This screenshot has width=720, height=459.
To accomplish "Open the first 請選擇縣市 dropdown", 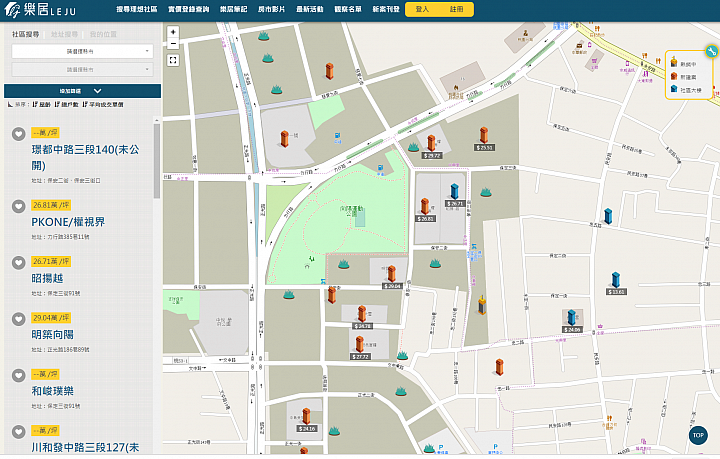I will coord(82,51).
